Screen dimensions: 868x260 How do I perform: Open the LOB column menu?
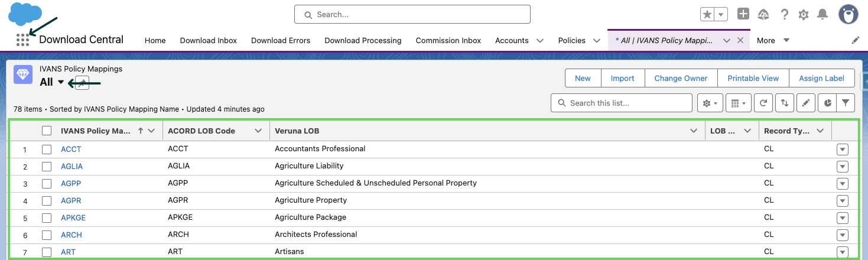(x=747, y=131)
